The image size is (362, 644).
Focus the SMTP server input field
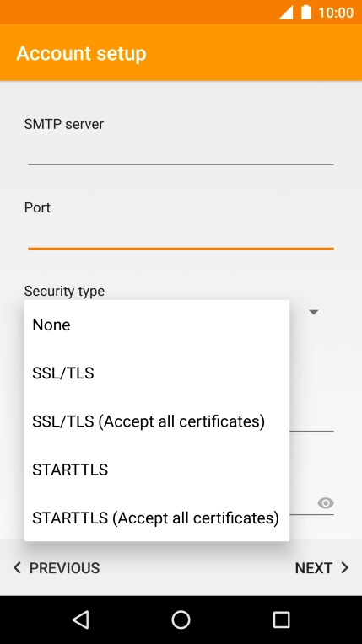(x=181, y=152)
